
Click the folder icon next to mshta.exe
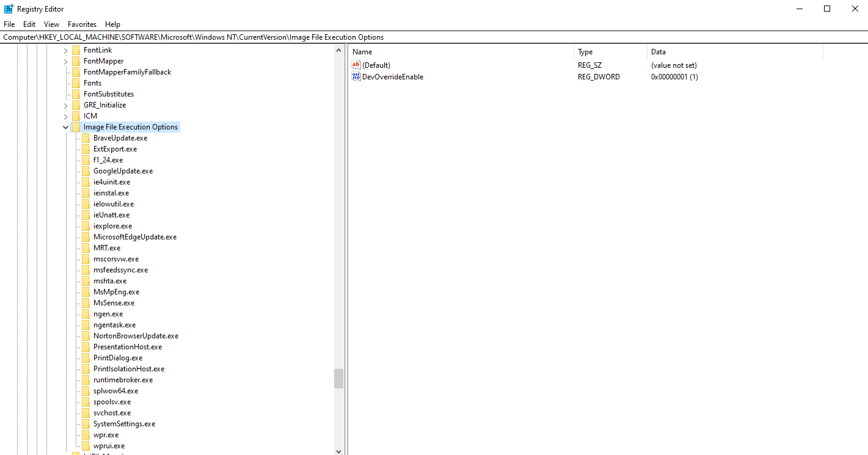tap(86, 281)
